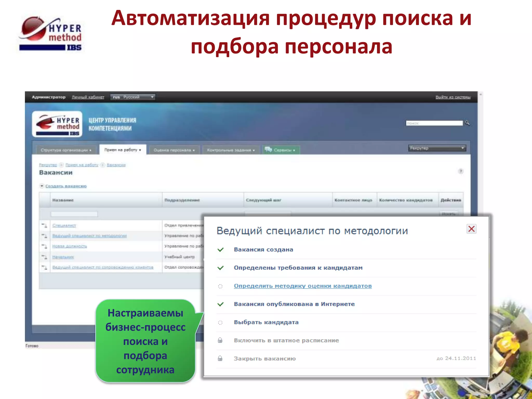Click the Подразделение column header
This screenshot has width=532, height=399.
point(203,200)
